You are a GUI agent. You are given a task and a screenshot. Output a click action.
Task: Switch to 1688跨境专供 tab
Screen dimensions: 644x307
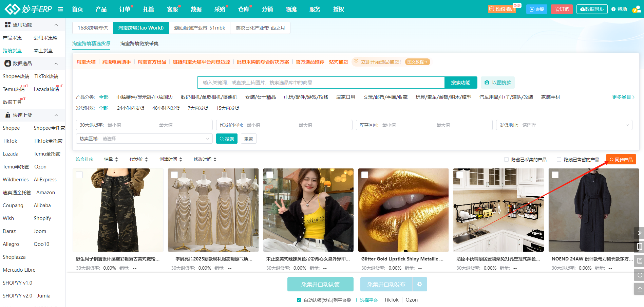pyautogui.click(x=93, y=28)
